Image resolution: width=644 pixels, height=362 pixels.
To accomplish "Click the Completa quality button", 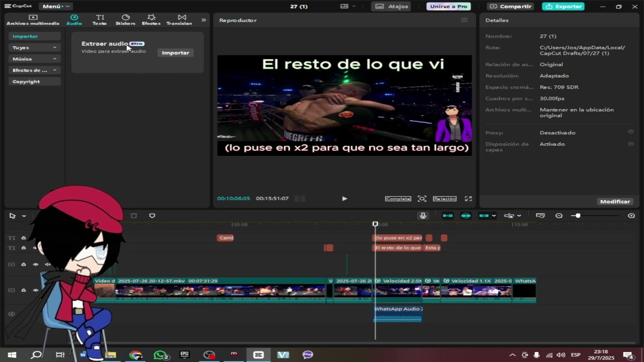I will tap(398, 199).
